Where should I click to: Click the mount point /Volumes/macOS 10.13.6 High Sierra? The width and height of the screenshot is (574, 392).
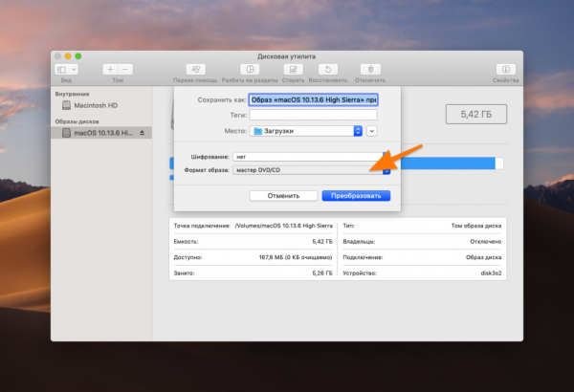[284, 226]
